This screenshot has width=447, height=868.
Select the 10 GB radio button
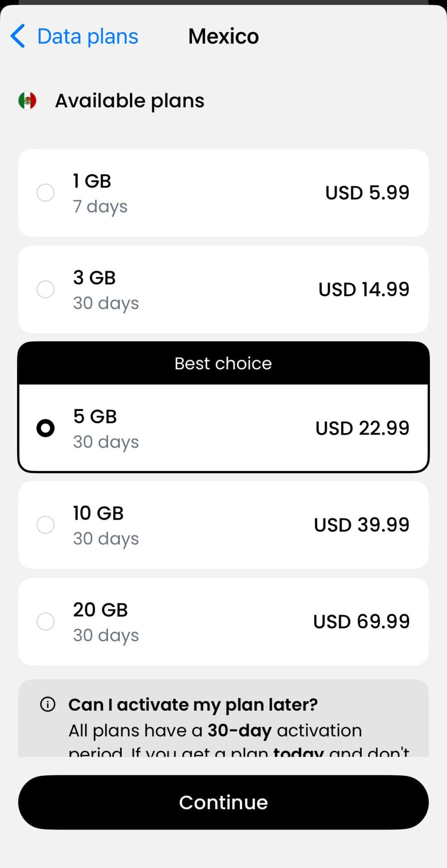tap(46, 525)
